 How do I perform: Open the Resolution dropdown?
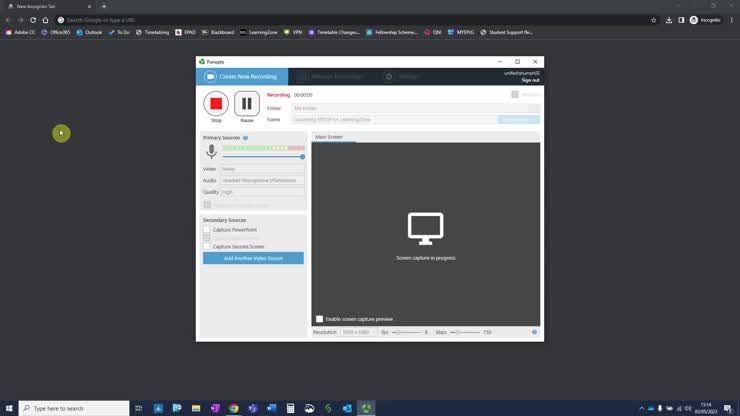(x=359, y=332)
